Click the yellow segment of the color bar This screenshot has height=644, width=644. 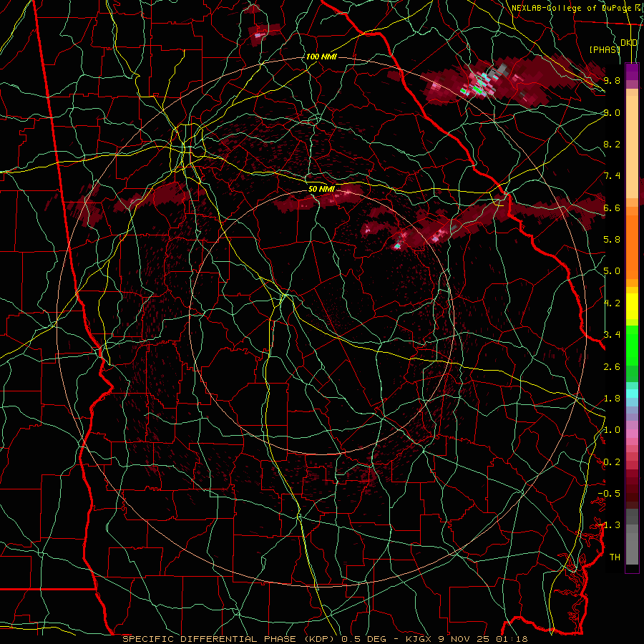coord(632,306)
